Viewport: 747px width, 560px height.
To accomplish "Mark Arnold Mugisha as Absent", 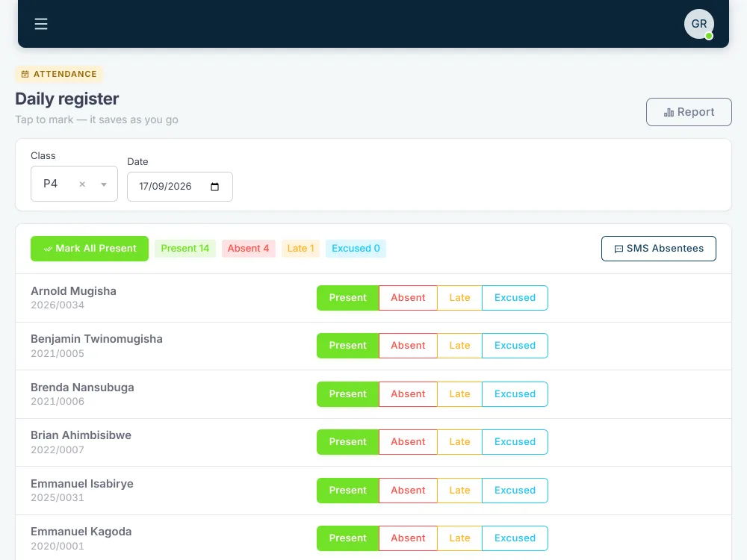I will click(408, 298).
